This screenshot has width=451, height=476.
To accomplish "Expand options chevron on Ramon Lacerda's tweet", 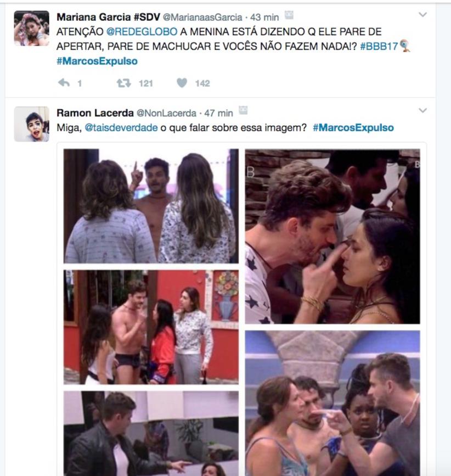I will (422, 110).
